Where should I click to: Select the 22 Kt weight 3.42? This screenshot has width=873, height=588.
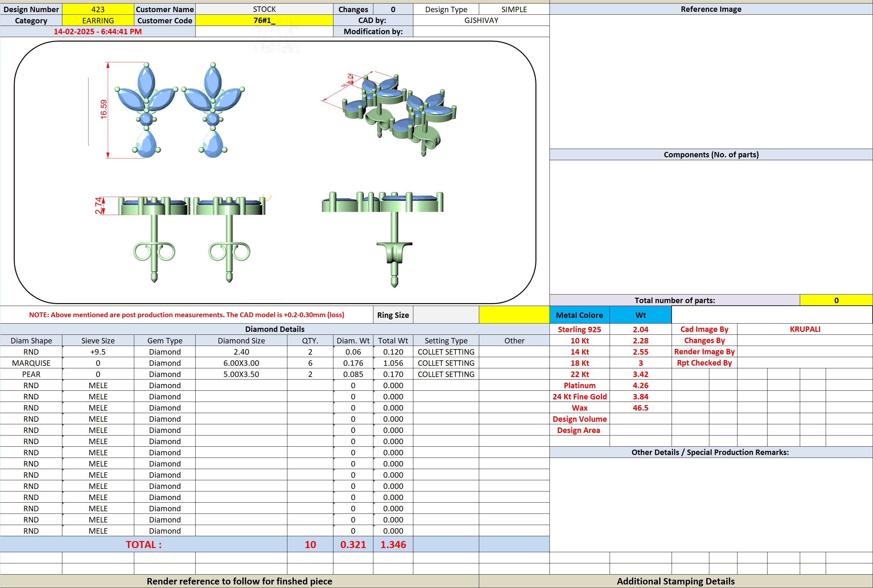tap(641, 374)
